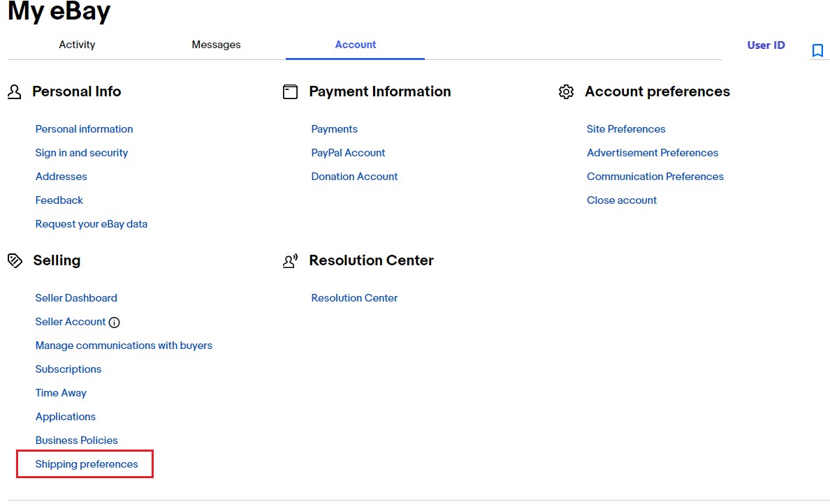Open Subscriptions under Selling
830x504 pixels.
[68, 370]
